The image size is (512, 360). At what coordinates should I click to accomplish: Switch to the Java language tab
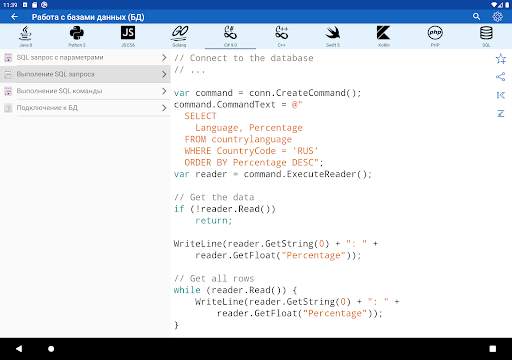coord(26,36)
